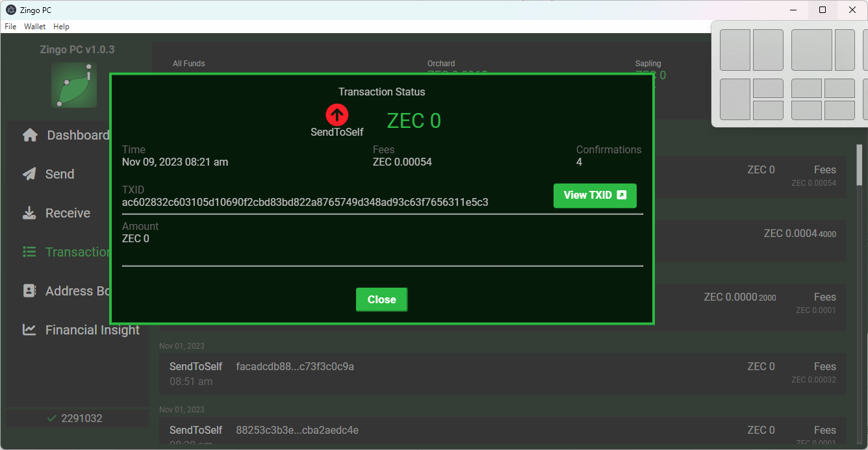Click the green sync checkmark beside 2291032
This screenshot has width=868, height=450.
(x=52, y=418)
